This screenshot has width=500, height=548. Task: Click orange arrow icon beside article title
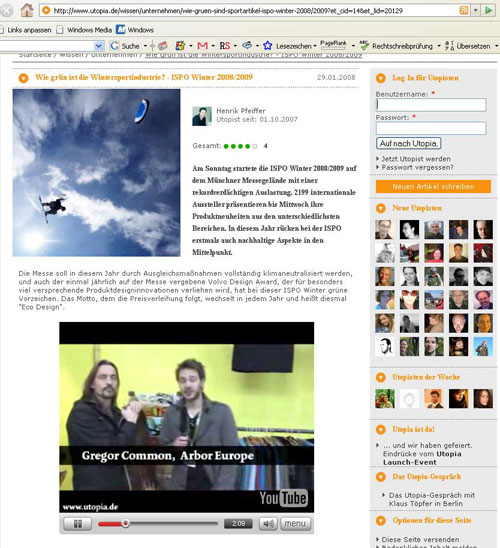(23, 78)
